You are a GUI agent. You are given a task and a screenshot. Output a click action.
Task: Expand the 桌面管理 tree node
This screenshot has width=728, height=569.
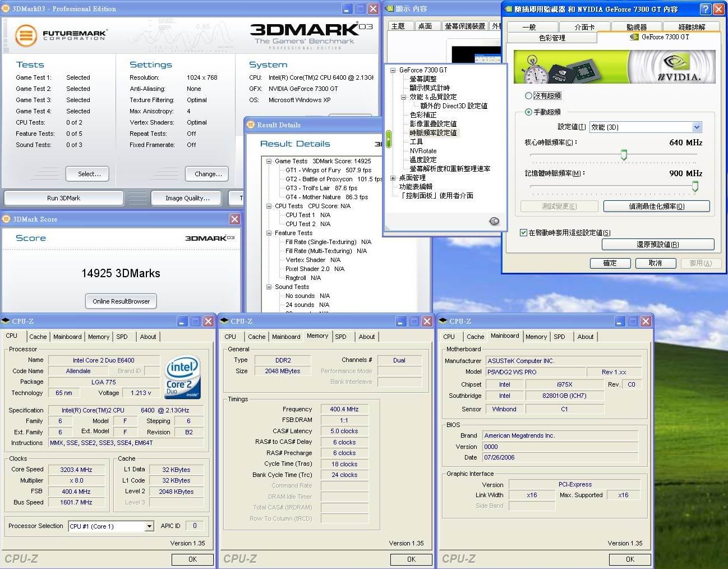click(x=393, y=178)
